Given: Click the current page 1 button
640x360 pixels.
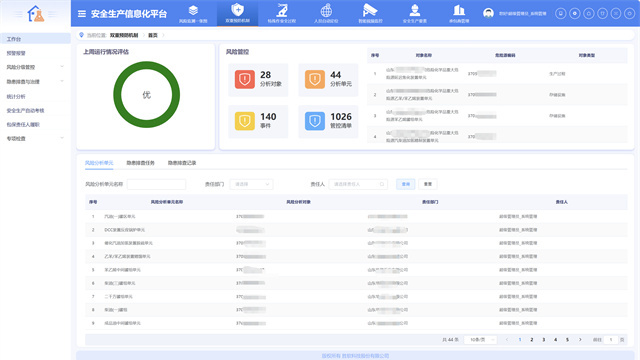Looking at the screenshot, I should (520, 340).
